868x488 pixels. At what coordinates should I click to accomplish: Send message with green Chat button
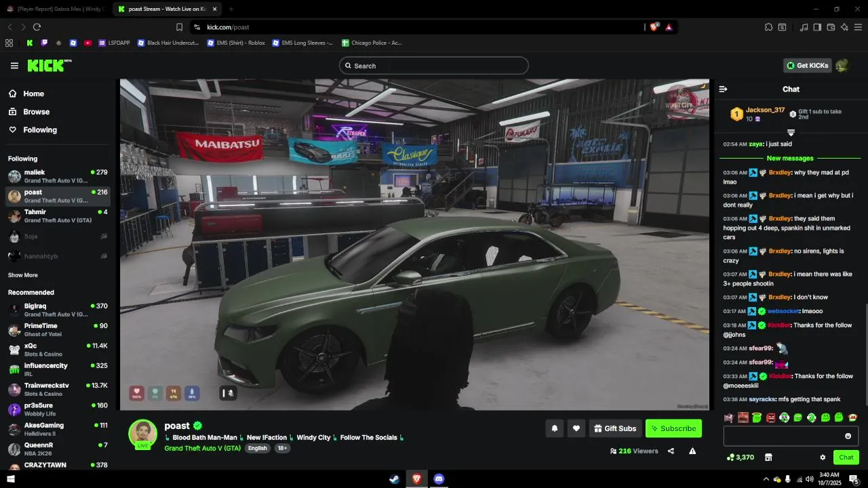[846, 457]
